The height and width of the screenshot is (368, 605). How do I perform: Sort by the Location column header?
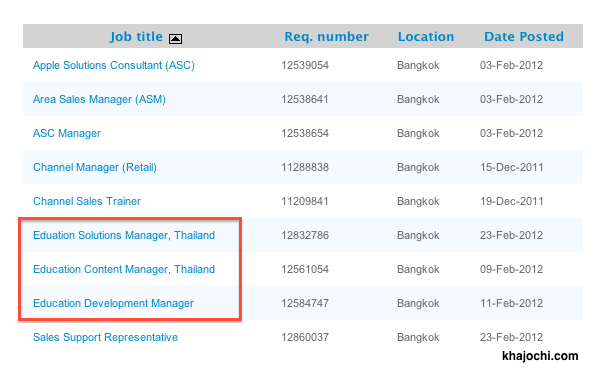(x=426, y=37)
